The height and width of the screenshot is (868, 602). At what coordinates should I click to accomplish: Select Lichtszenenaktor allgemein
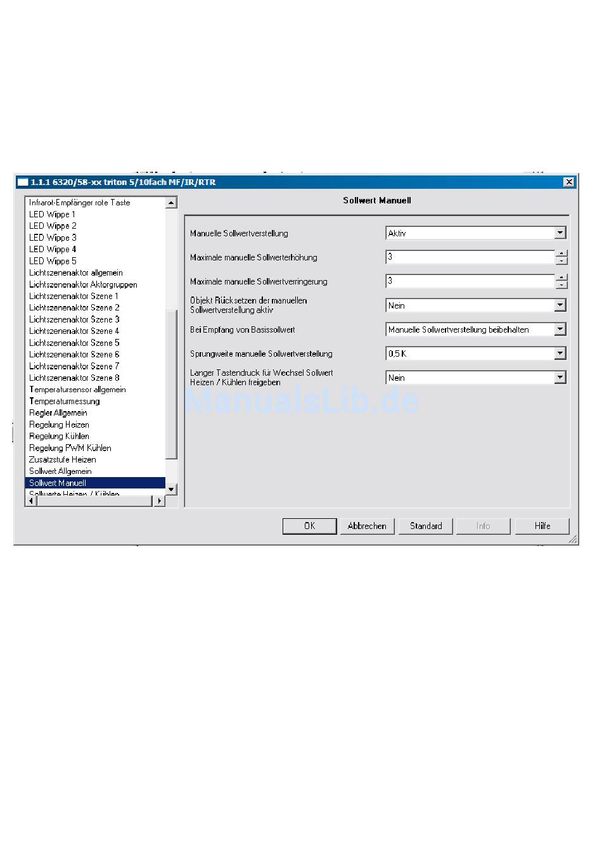[76, 272]
